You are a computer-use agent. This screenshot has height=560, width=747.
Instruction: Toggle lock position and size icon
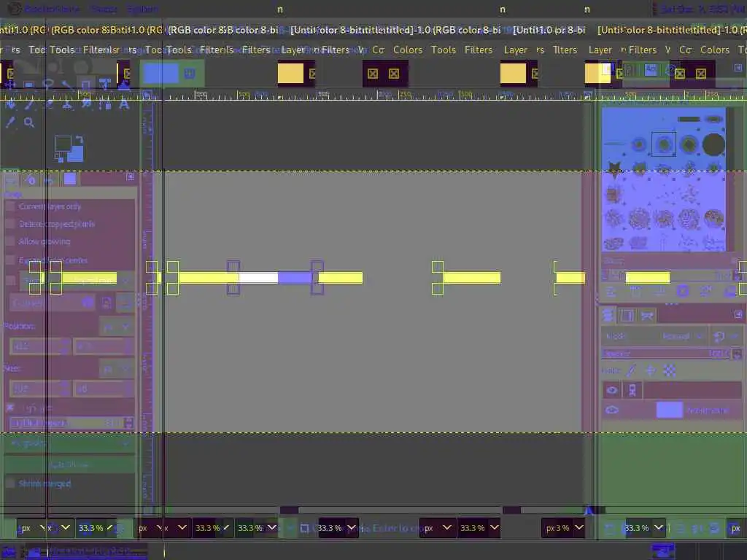pos(650,370)
